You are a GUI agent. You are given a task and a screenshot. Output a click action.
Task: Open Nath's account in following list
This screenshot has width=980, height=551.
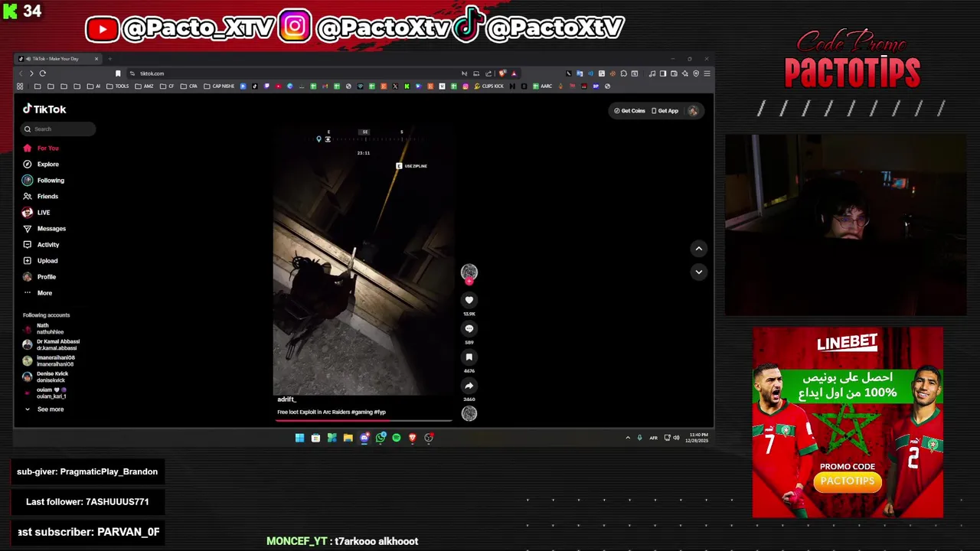click(x=44, y=328)
